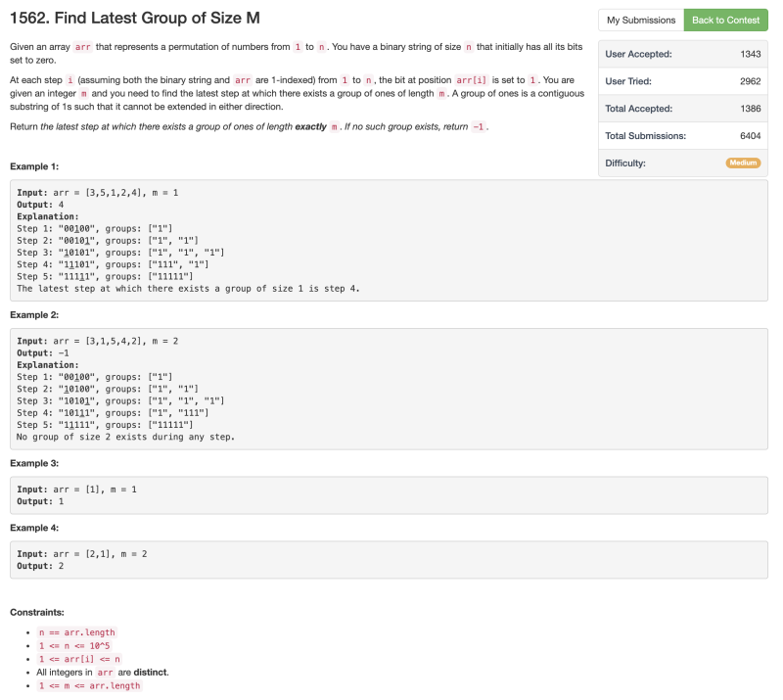Viewport: 783px width, 700px height.
Task: Click the Medium difficulty badge
Action: coord(743,163)
